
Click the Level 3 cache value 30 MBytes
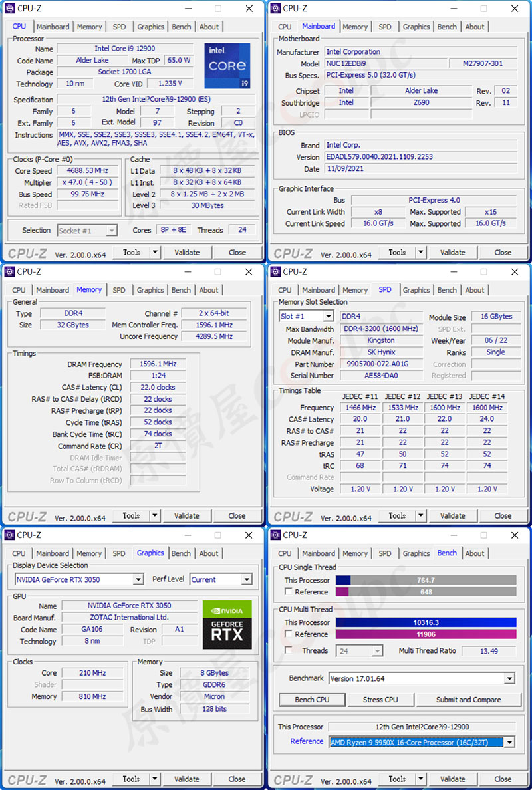pyautogui.click(x=207, y=205)
